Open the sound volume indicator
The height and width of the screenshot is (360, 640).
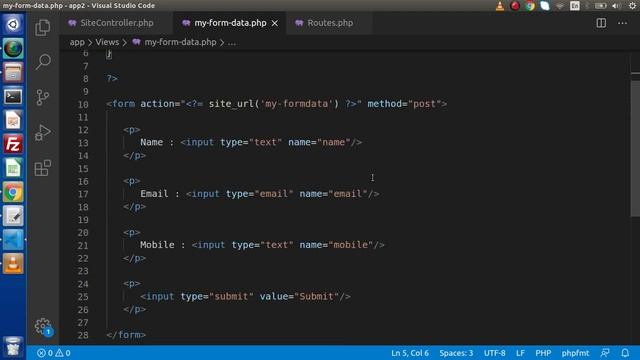pyautogui.click(x=616, y=6)
